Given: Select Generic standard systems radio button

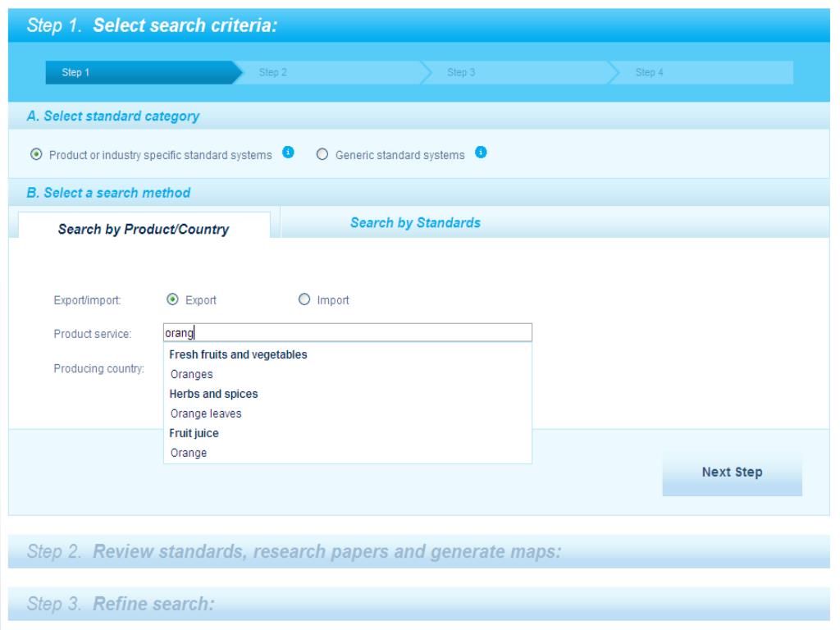Looking at the screenshot, I should (x=322, y=154).
